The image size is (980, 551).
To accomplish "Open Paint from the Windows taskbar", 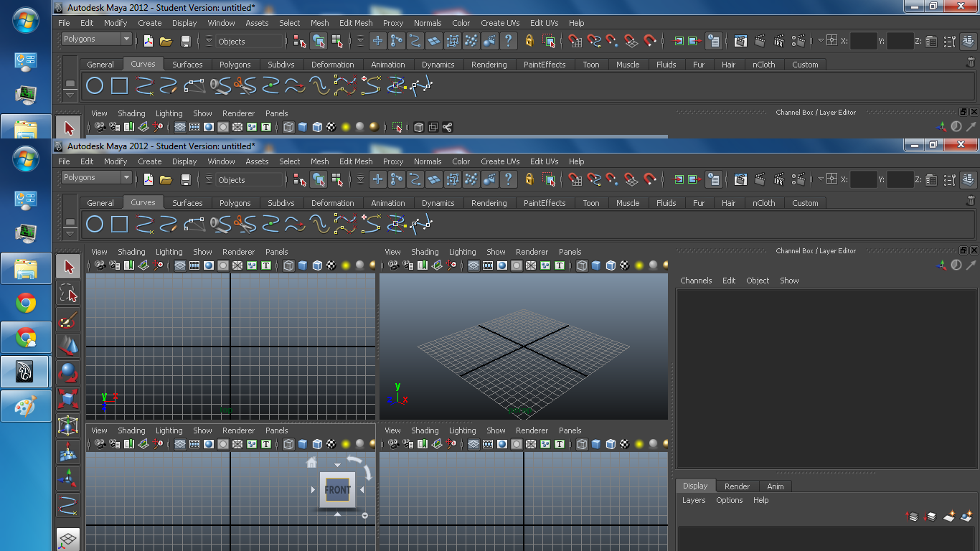I will pyautogui.click(x=26, y=407).
